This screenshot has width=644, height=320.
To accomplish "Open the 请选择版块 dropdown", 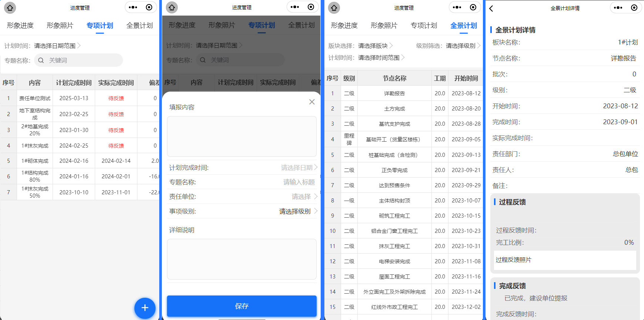I will click(x=375, y=46).
